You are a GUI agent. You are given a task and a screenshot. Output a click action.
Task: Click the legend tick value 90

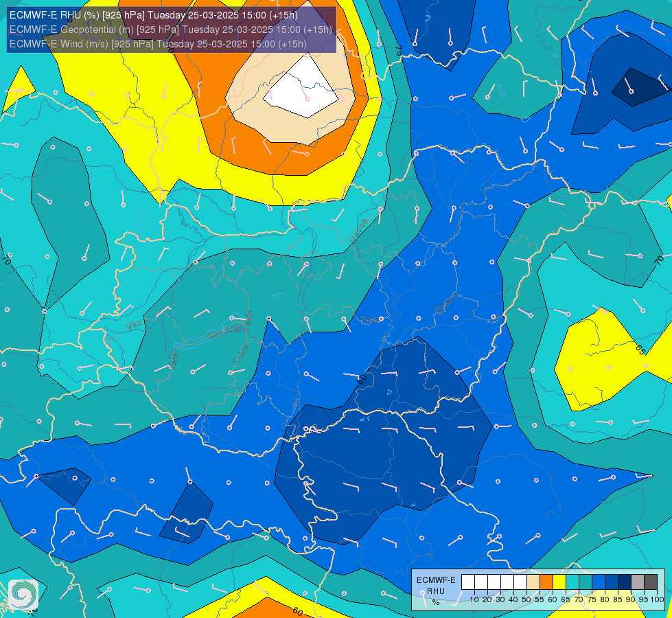[630, 599]
